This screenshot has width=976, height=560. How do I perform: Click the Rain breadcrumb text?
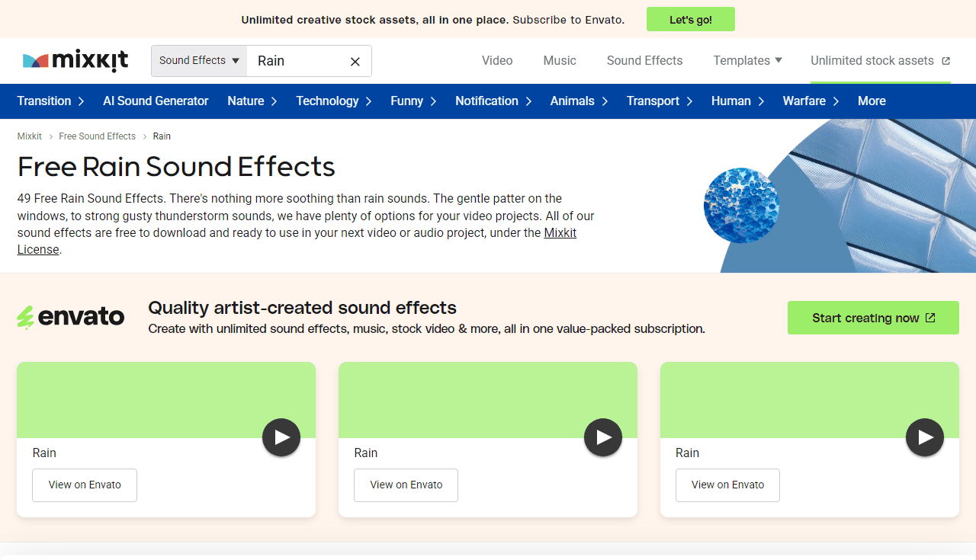[162, 136]
